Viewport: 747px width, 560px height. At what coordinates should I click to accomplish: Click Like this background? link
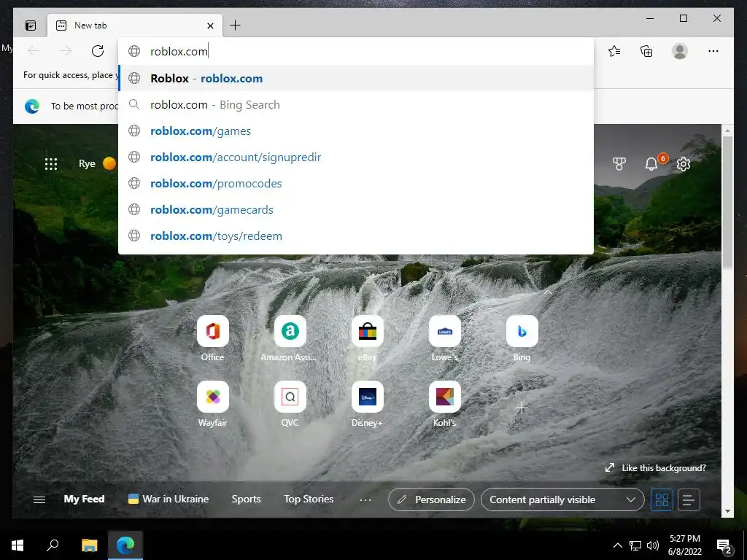(656, 467)
